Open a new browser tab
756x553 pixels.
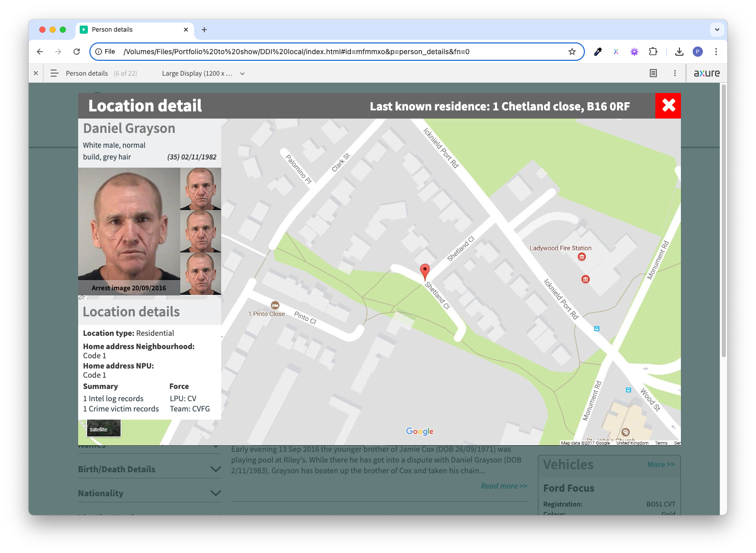204,30
